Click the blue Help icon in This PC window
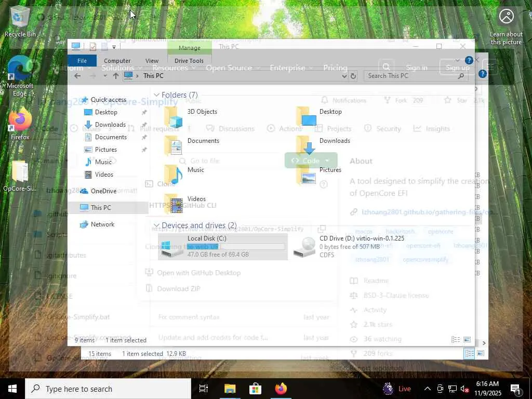Image resolution: width=532 pixels, height=399 pixels. coord(469,60)
